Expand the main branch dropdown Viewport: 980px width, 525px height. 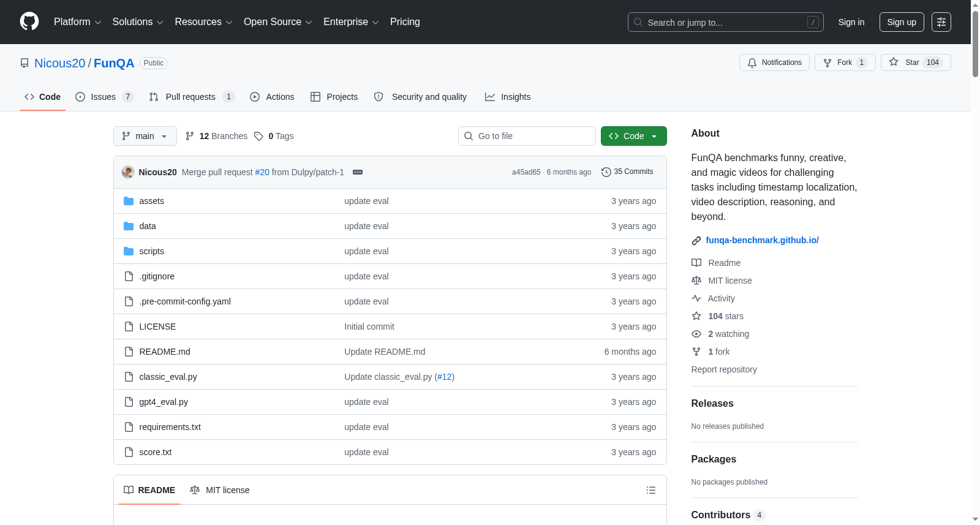145,136
